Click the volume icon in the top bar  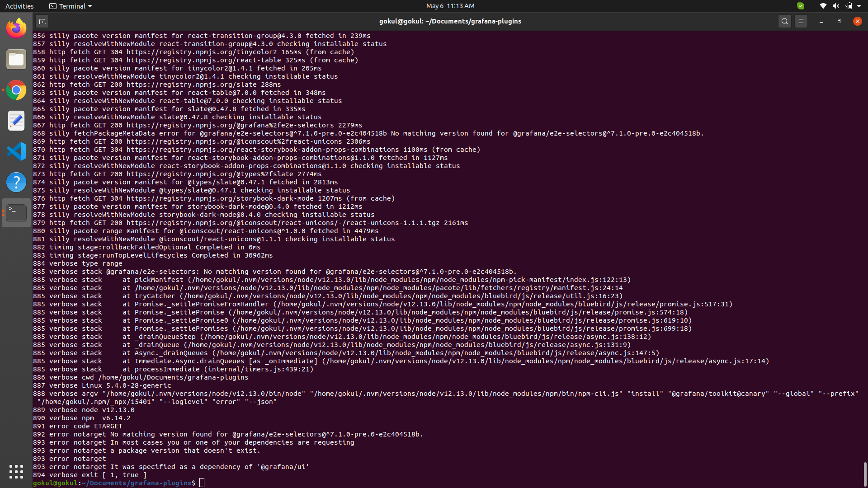pyautogui.click(x=836, y=6)
